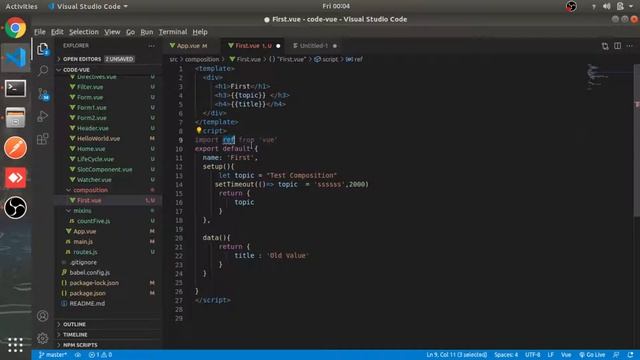The width and height of the screenshot is (640, 360).
Task: Open the Selection menu
Action: 84,32
